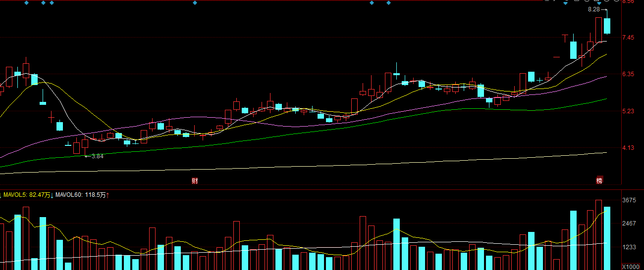Select the latest cyan candlestick under the 8.28 high

point(607,26)
